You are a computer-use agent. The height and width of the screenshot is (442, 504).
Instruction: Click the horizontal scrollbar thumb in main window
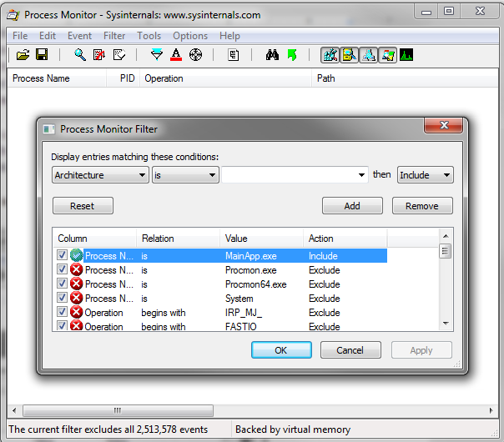pos(118,410)
